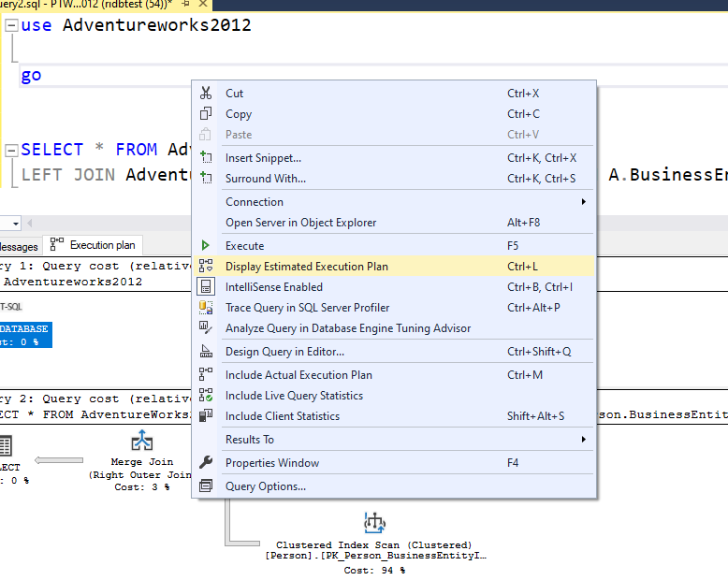Click the 'Ctrl+L' shortcut label

(x=522, y=266)
